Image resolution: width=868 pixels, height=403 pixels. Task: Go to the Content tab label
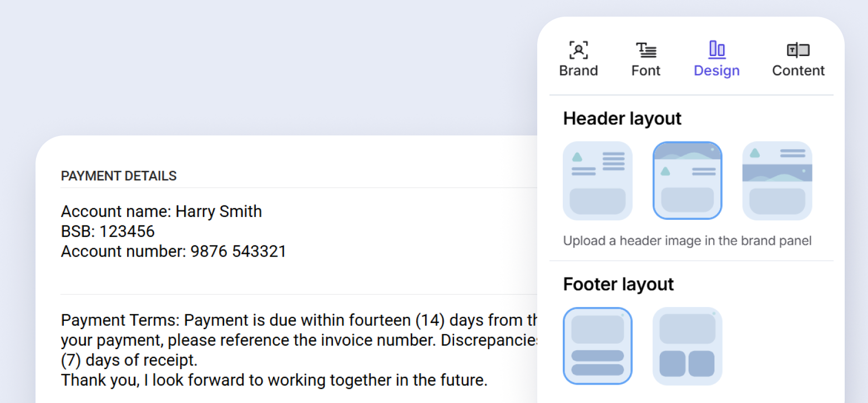[x=798, y=70]
